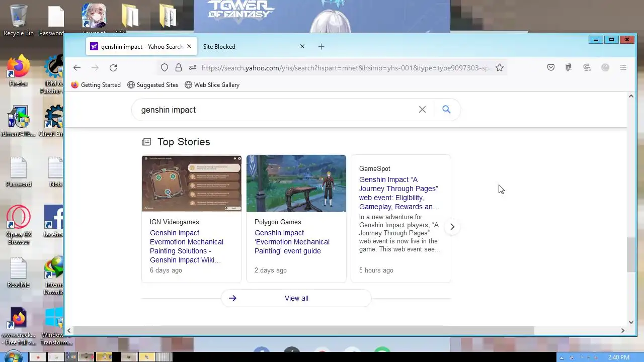Open the Getting Started bookmark
Screen dimensions: 644x362
(96, 85)
